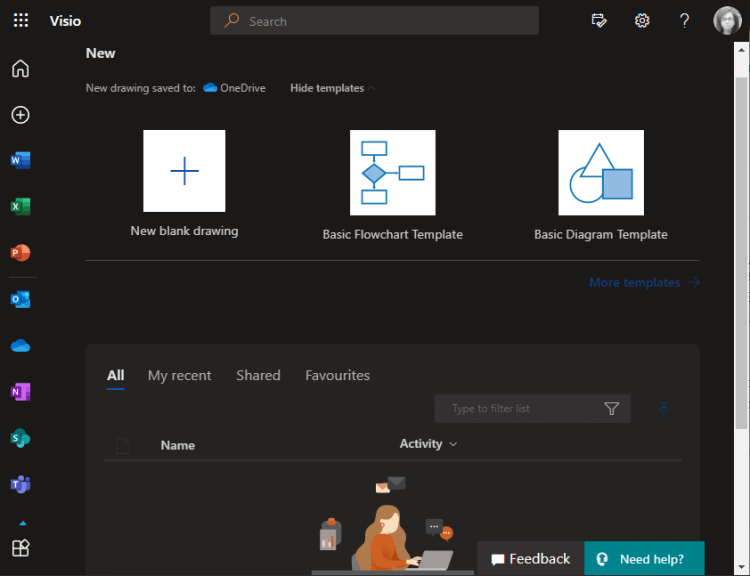
Task: Launch PowerPoint from the sidebar
Action: point(21,253)
